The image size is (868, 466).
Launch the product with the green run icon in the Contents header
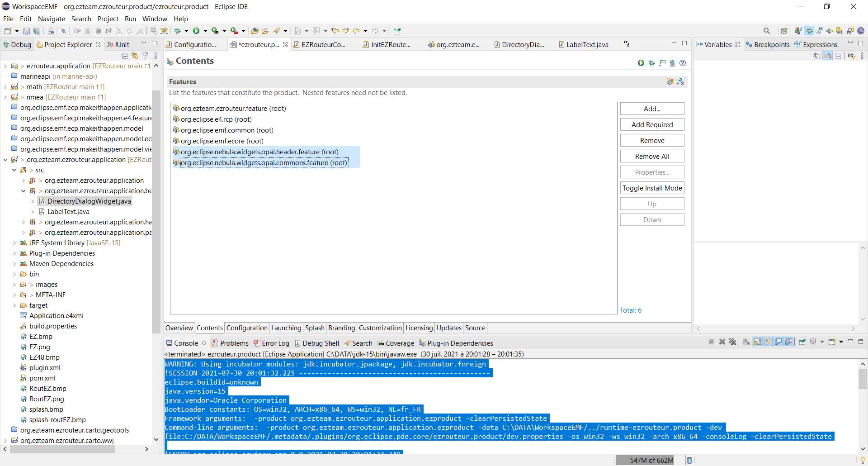click(x=641, y=63)
